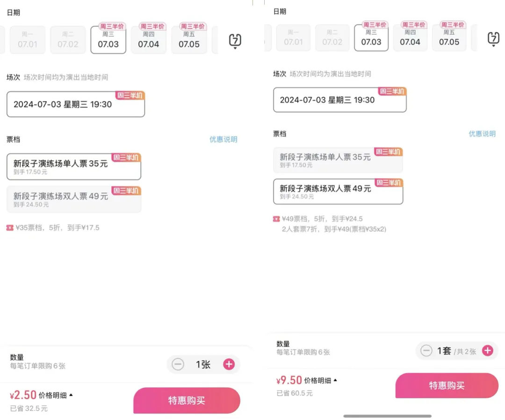This screenshot has height=420, width=505.
Task: Open the calendar icon in left panel
Action: 235,41
